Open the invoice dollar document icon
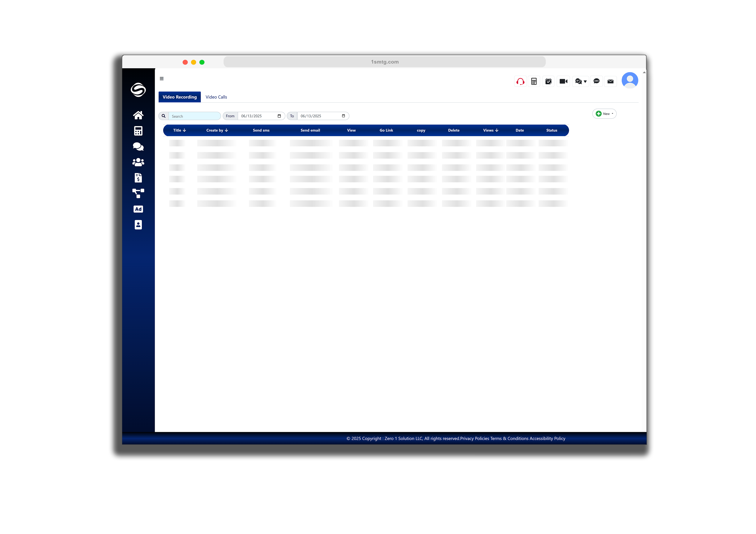756x534 pixels. coord(138,178)
